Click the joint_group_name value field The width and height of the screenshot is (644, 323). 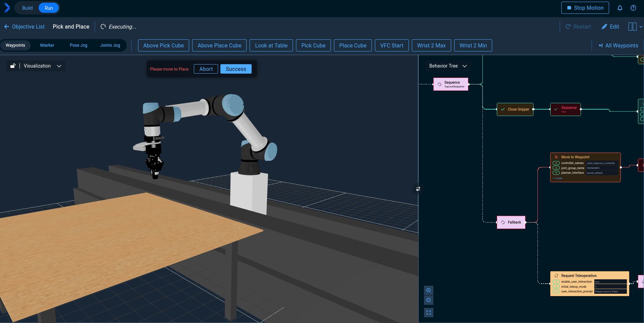(602, 168)
